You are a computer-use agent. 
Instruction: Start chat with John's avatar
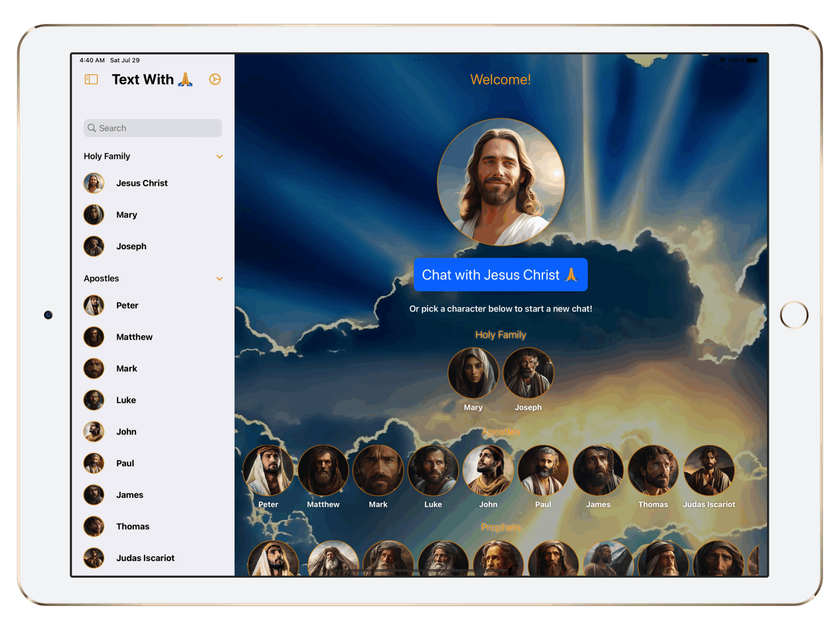488,470
